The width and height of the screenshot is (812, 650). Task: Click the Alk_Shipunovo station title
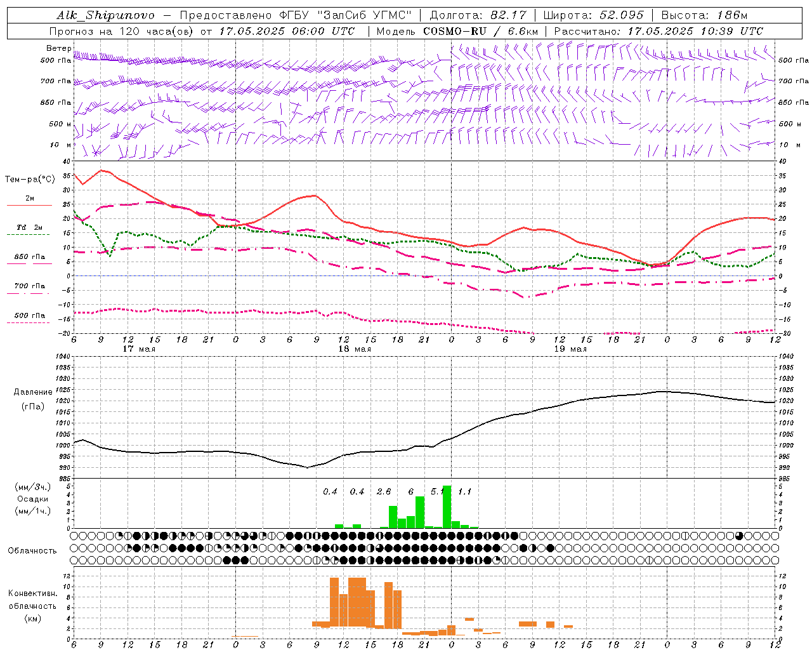pyautogui.click(x=105, y=15)
